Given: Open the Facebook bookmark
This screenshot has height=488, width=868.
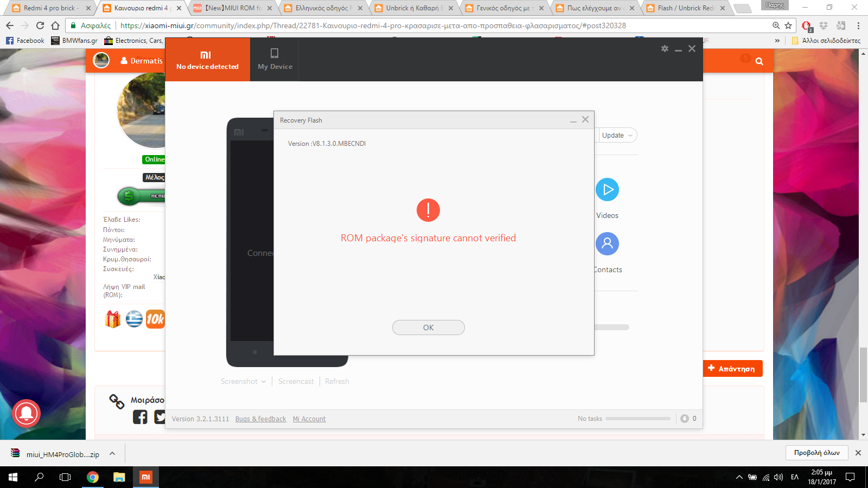Looking at the screenshot, I should 25,41.
